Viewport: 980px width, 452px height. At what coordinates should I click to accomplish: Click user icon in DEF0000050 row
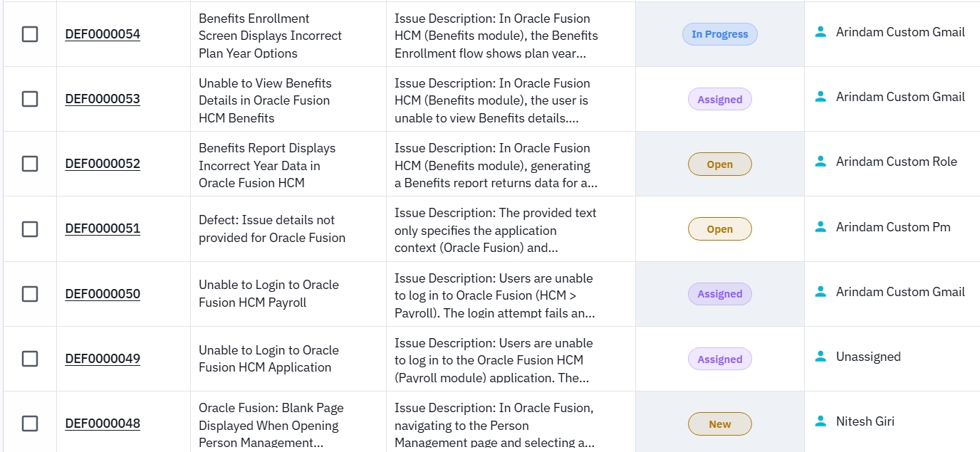click(x=820, y=291)
